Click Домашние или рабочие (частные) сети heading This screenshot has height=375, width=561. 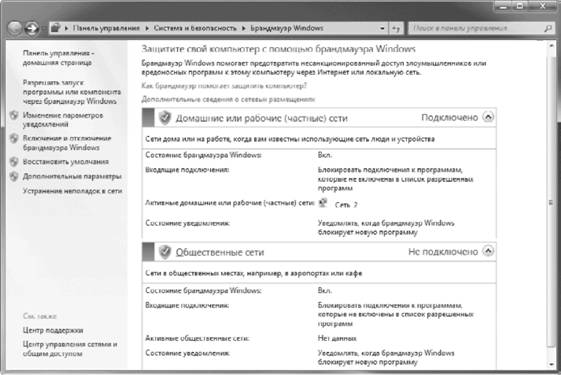coord(262,118)
